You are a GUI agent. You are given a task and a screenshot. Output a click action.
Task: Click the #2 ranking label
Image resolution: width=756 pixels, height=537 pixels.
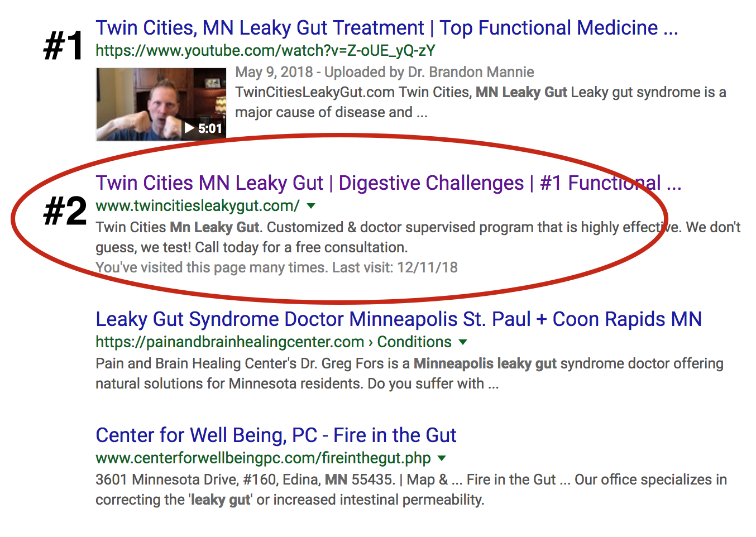tap(65, 212)
